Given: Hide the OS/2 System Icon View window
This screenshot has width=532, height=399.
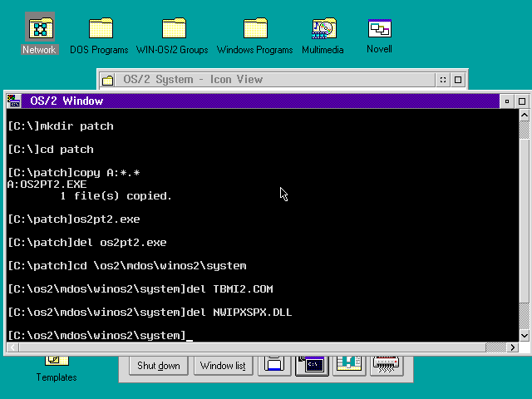Looking at the screenshot, I should tap(443, 80).
